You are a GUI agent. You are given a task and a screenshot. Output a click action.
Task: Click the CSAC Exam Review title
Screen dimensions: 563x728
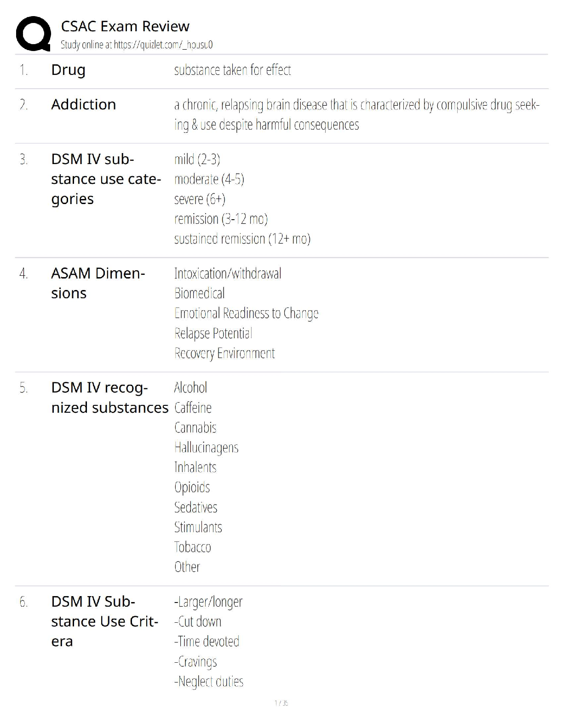click(x=125, y=26)
